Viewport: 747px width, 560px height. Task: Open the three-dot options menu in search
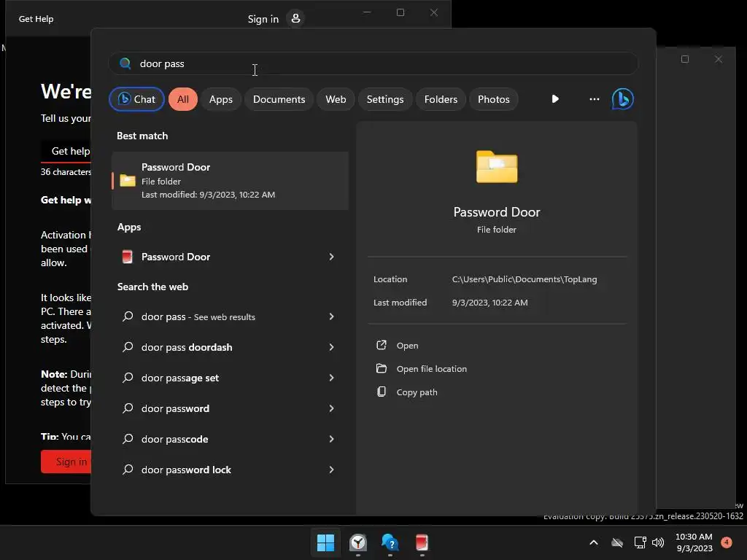click(594, 99)
